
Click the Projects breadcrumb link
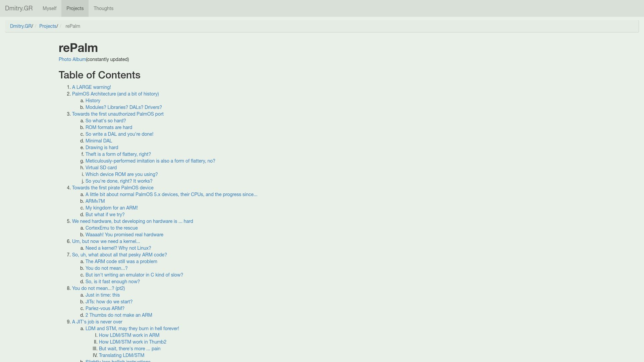pyautogui.click(x=48, y=26)
